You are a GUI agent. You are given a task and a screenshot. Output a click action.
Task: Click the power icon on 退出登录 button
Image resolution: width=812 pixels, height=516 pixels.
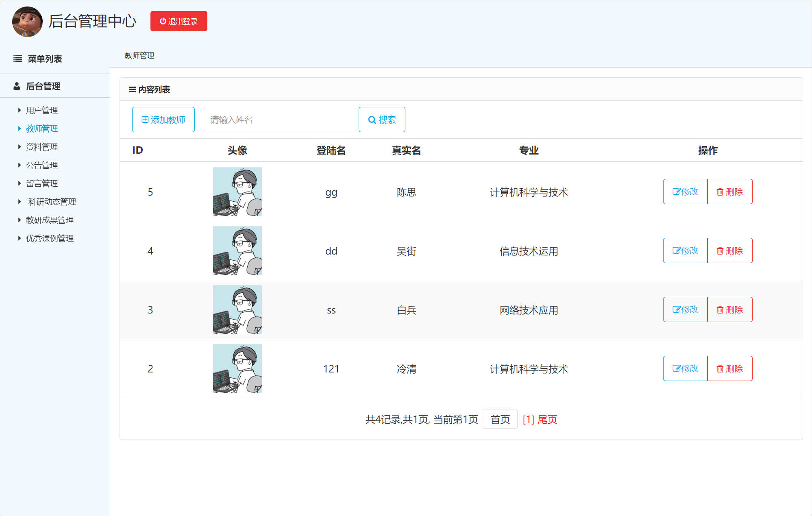click(x=163, y=21)
